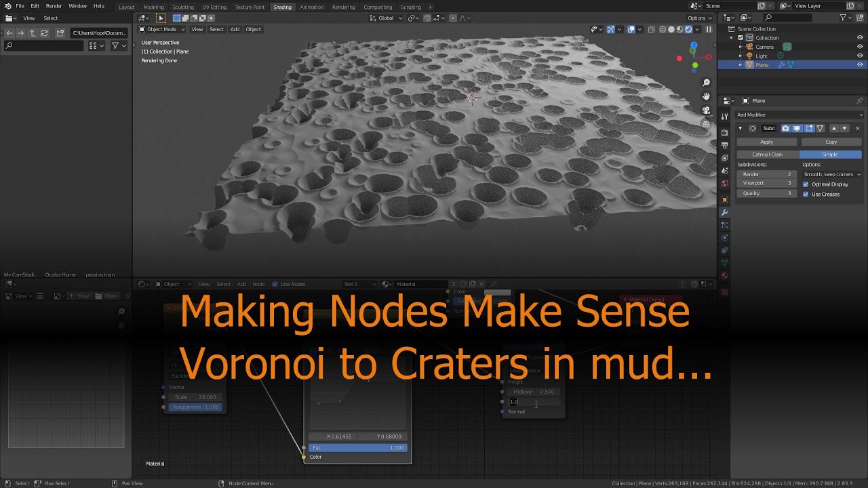Create new folder in file browser
Image resolution: width=868 pixels, height=488 pixels.
click(x=60, y=33)
